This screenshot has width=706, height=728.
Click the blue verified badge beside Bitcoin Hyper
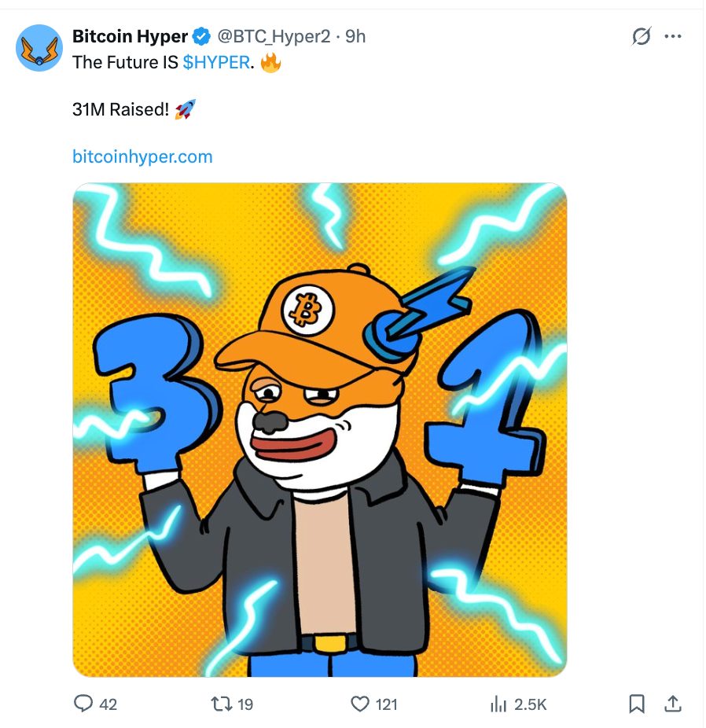click(x=202, y=36)
